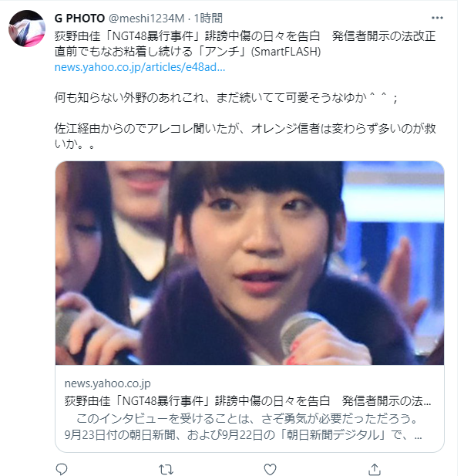The width and height of the screenshot is (464, 476).
Task: Click tweet paragraph beginning 佐江経由からので
Action: coord(245,136)
